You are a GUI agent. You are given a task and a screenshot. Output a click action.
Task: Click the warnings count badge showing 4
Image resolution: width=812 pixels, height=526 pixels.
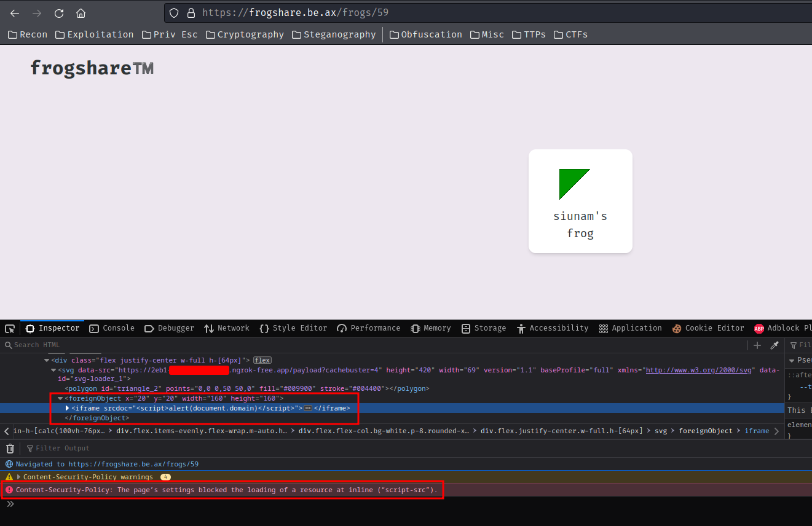pos(165,477)
